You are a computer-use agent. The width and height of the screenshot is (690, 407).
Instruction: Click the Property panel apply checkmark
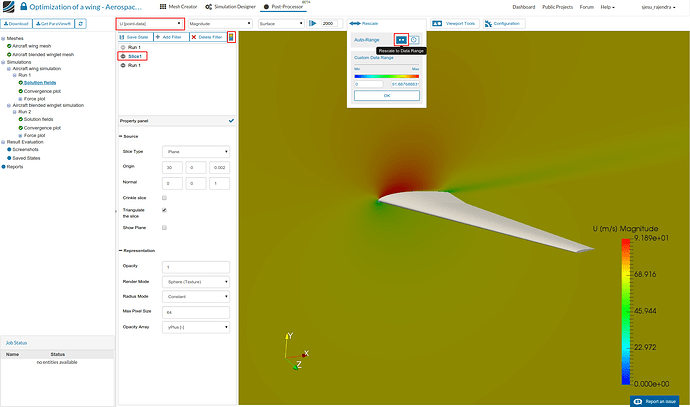(x=231, y=121)
